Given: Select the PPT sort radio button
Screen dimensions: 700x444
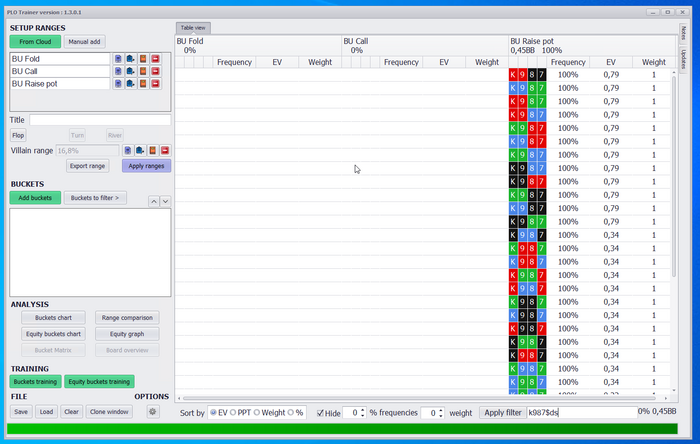Looking at the screenshot, I should [x=233, y=413].
